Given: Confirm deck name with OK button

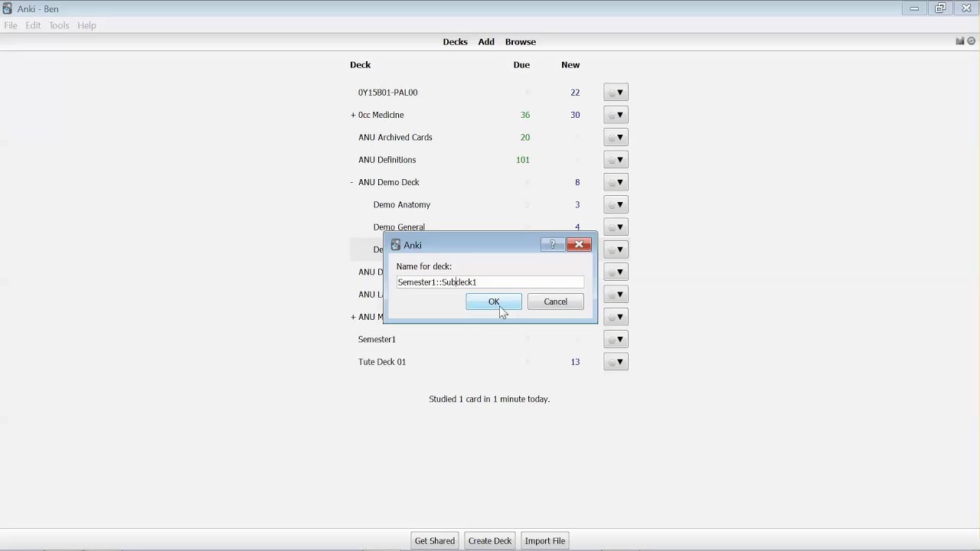Looking at the screenshot, I should click(x=494, y=302).
